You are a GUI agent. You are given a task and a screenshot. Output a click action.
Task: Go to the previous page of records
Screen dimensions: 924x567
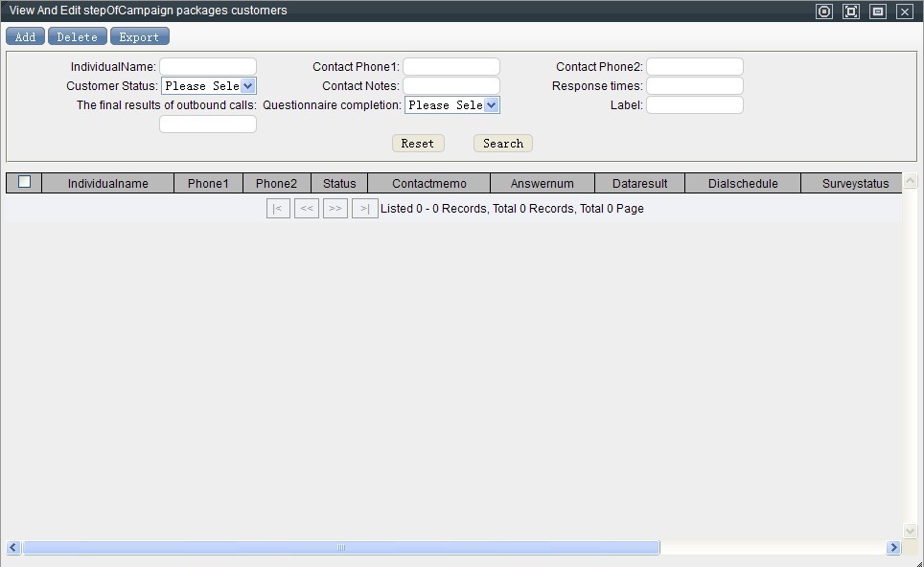tap(307, 209)
